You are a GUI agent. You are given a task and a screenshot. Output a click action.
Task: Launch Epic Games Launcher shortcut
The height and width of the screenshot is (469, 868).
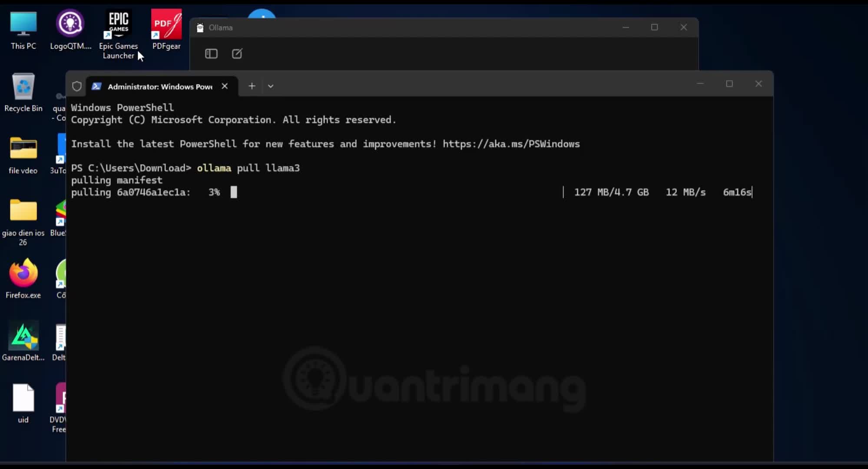coord(119,35)
